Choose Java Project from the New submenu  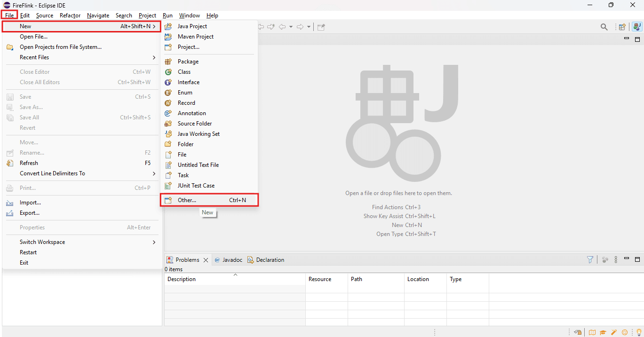coord(210,26)
